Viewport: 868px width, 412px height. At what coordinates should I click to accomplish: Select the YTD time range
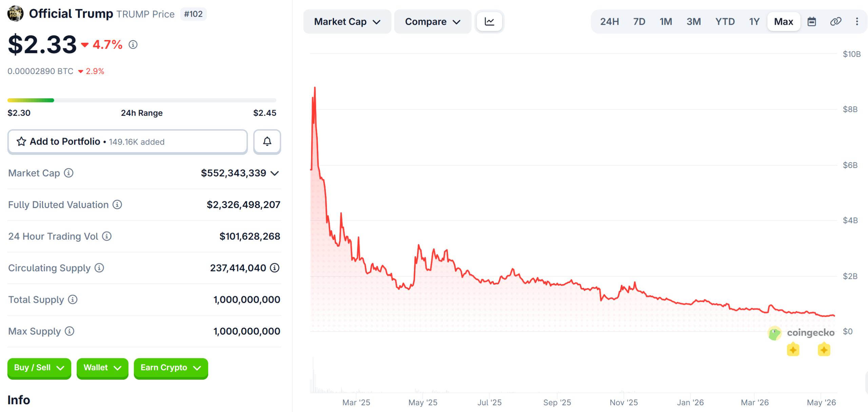(725, 22)
